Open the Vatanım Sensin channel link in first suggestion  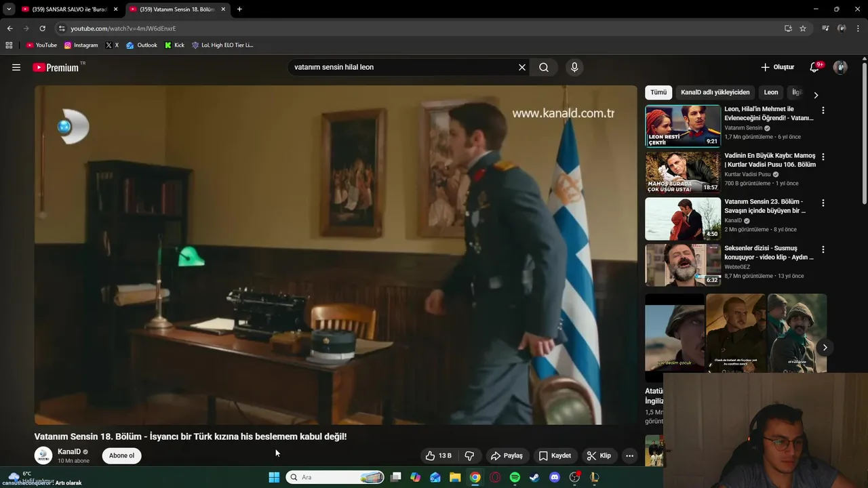point(743,127)
